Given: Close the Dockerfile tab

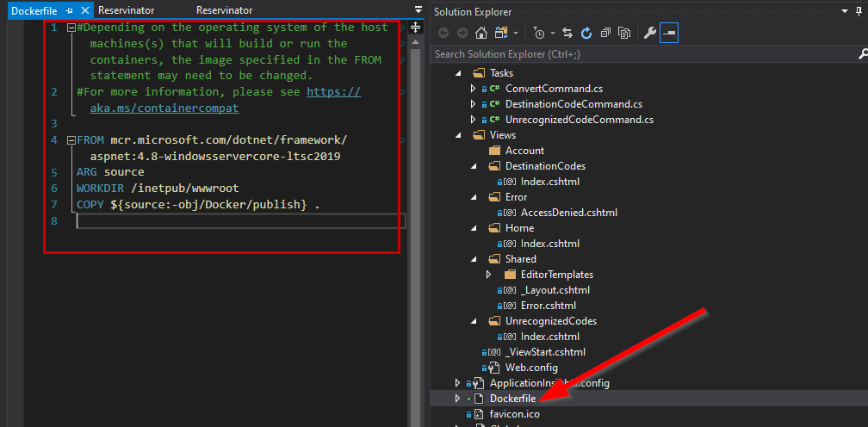Looking at the screenshot, I should [x=84, y=10].
